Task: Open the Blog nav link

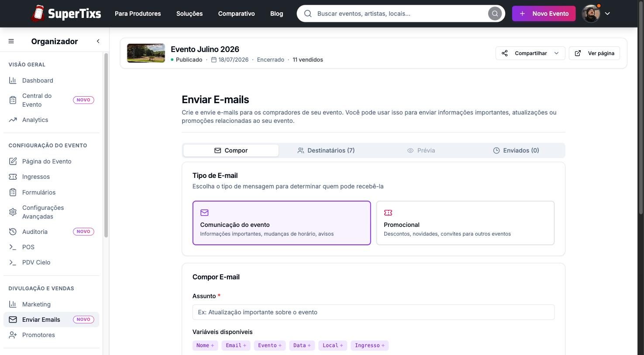Action: tap(277, 14)
